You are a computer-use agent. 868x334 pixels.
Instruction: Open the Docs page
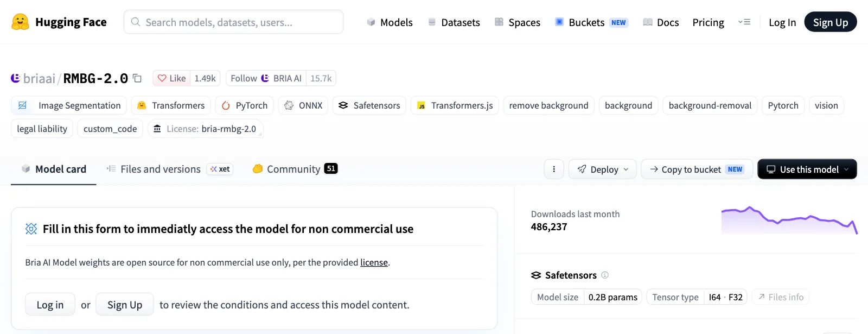[x=661, y=22]
